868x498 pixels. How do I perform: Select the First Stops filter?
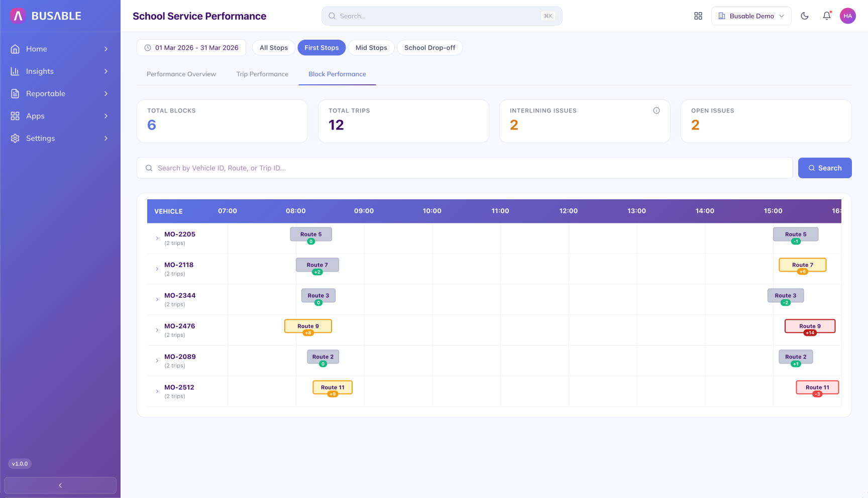(x=321, y=48)
